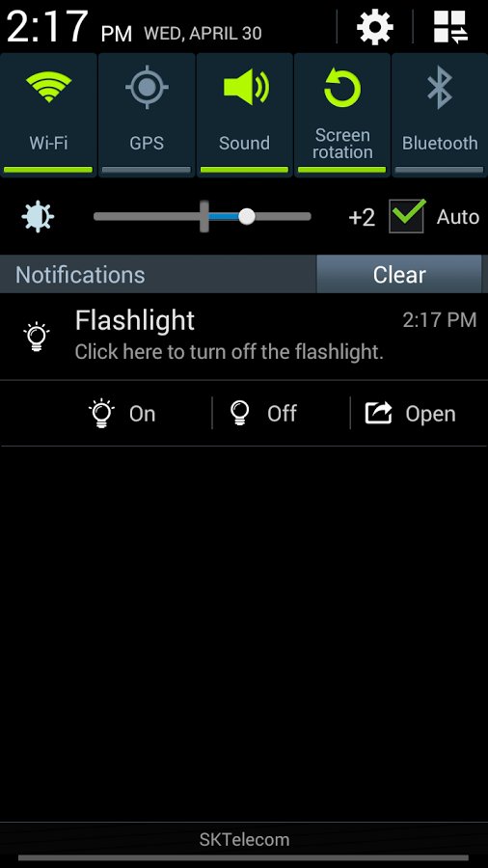Open the quick settings grid panel icon
The width and height of the screenshot is (488, 868).
[x=450, y=27]
